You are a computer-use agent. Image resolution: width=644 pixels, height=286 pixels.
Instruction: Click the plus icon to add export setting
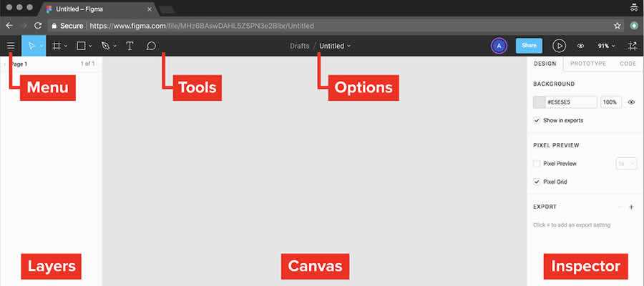tap(631, 207)
